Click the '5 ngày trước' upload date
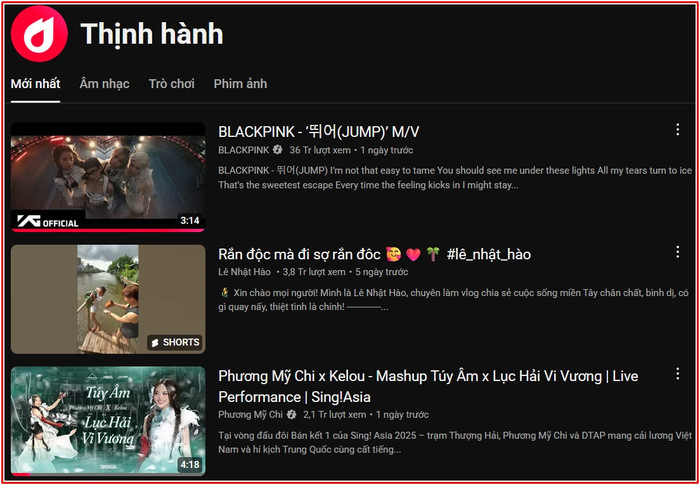The height and width of the screenshot is (485, 700). click(382, 272)
